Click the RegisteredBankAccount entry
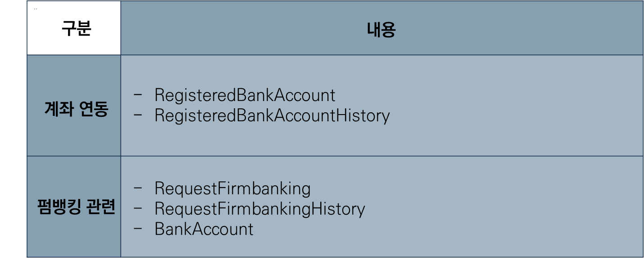The height and width of the screenshot is (258, 644). click(245, 95)
